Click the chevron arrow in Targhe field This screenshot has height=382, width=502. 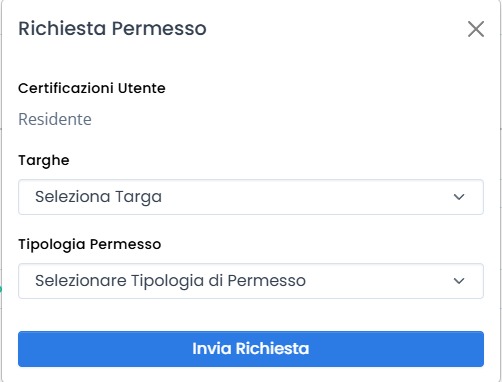[459, 197]
